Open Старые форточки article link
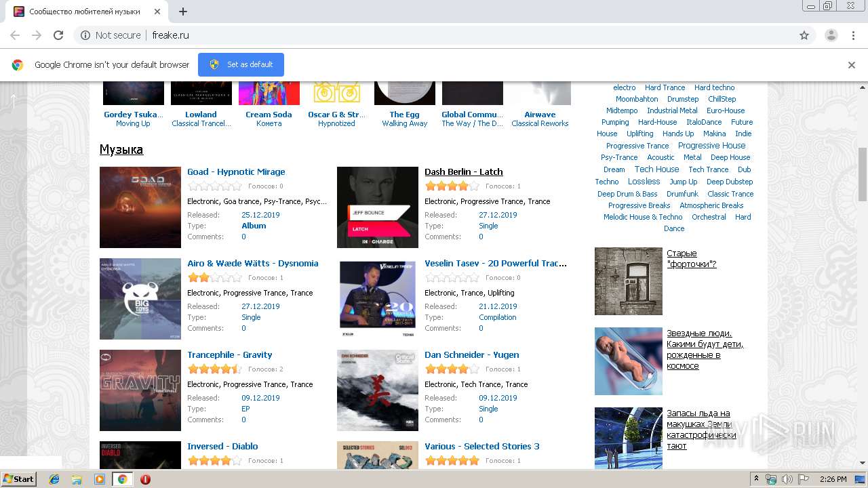This screenshot has width=868, height=488. [x=692, y=259]
